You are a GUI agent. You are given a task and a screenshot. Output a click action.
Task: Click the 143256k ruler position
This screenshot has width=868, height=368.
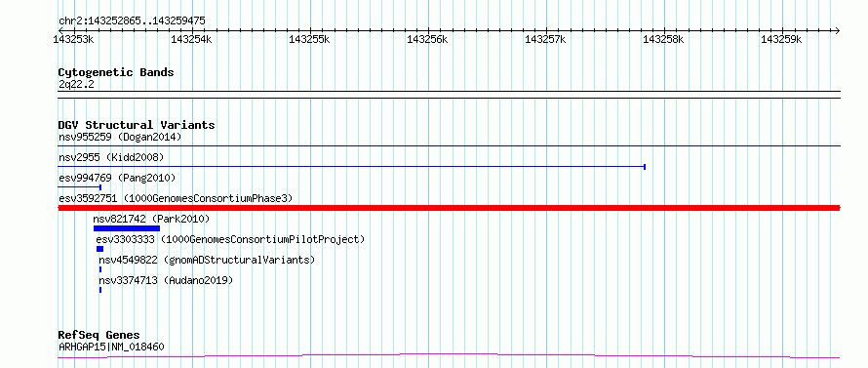point(427,39)
